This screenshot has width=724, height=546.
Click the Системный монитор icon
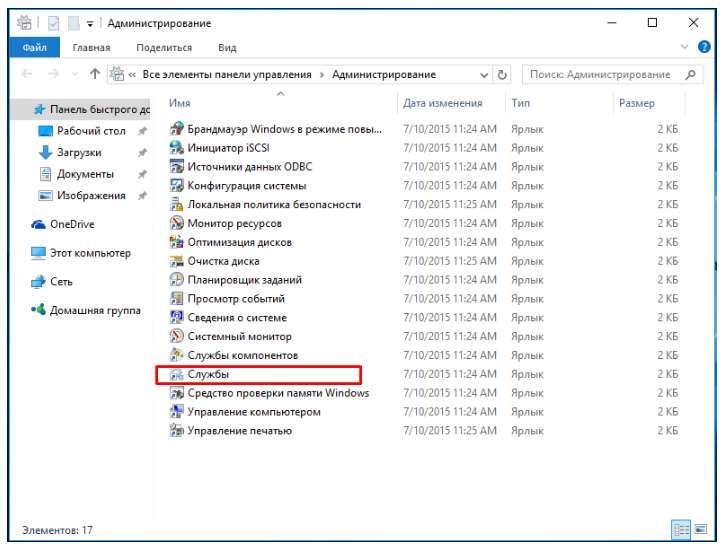[x=176, y=336]
